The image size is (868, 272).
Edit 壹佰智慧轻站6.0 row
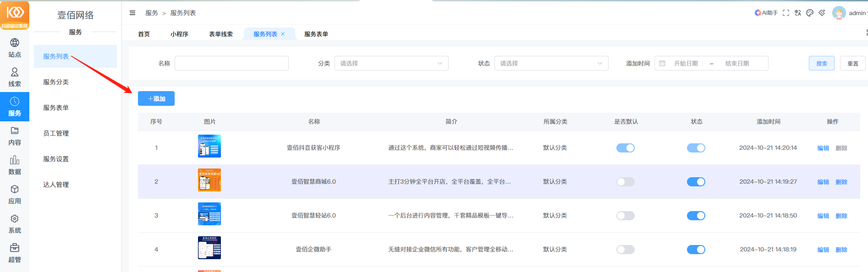tap(823, 216)
